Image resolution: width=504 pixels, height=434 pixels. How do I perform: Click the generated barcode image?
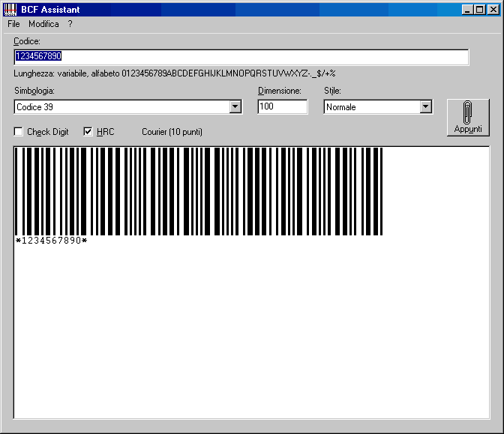tap(199, 191)
